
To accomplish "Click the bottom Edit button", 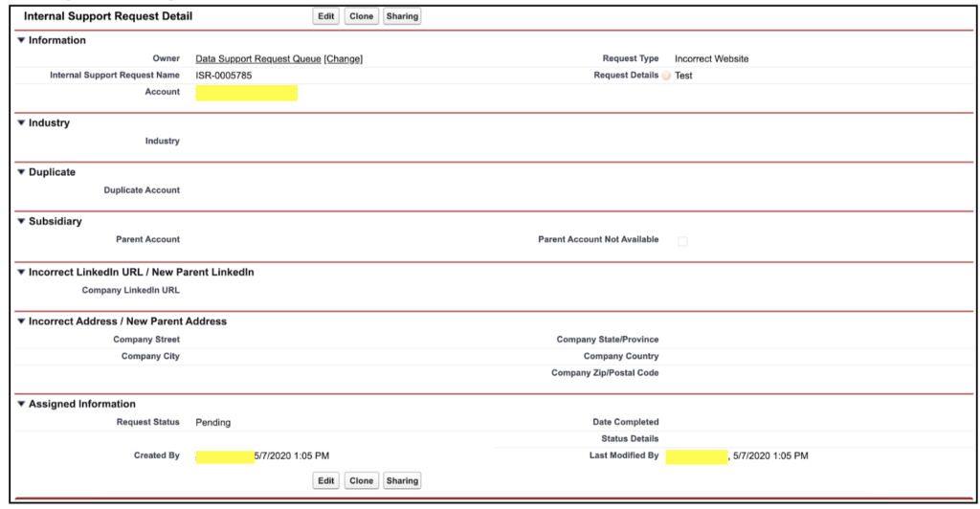I will [326, 480].
